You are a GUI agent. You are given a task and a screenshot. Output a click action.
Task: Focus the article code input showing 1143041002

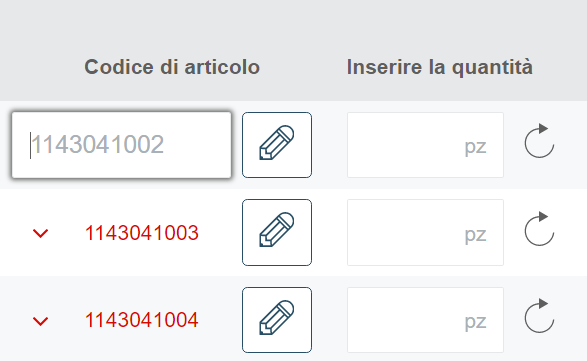click(121, 145)
